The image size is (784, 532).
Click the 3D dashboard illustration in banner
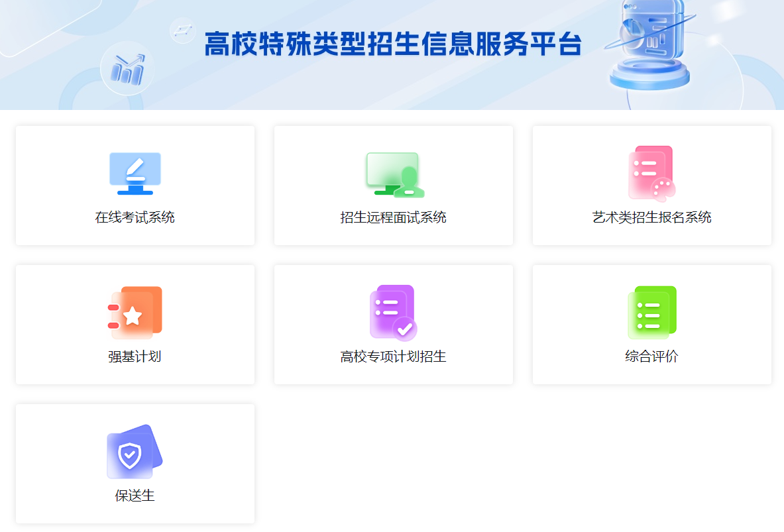click(653, 30)
